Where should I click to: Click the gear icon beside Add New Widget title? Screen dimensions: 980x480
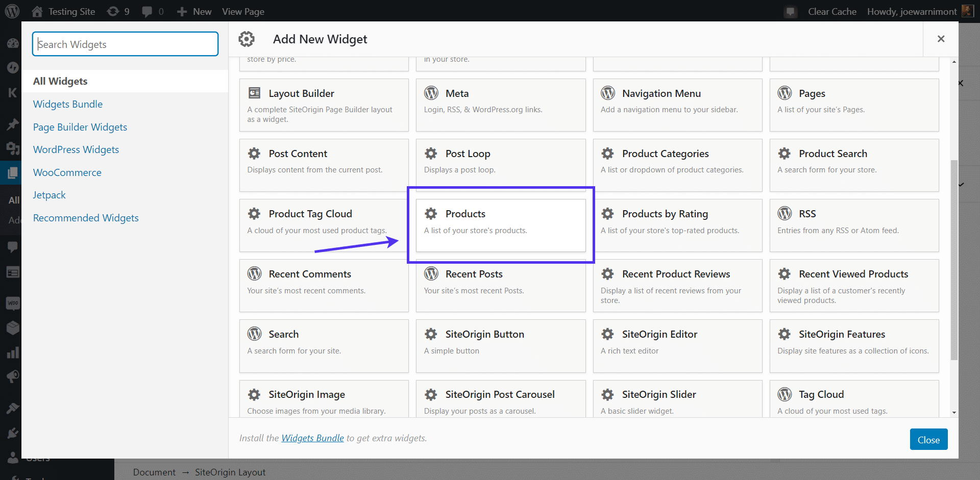click(x=247, y=39)
